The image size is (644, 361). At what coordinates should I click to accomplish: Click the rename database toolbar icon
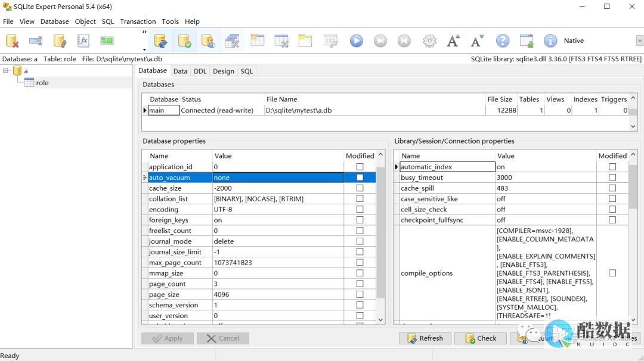point(36,41)
